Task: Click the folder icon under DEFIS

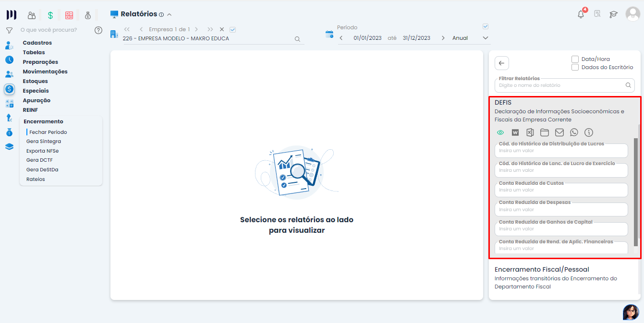Action: (545, 132)
